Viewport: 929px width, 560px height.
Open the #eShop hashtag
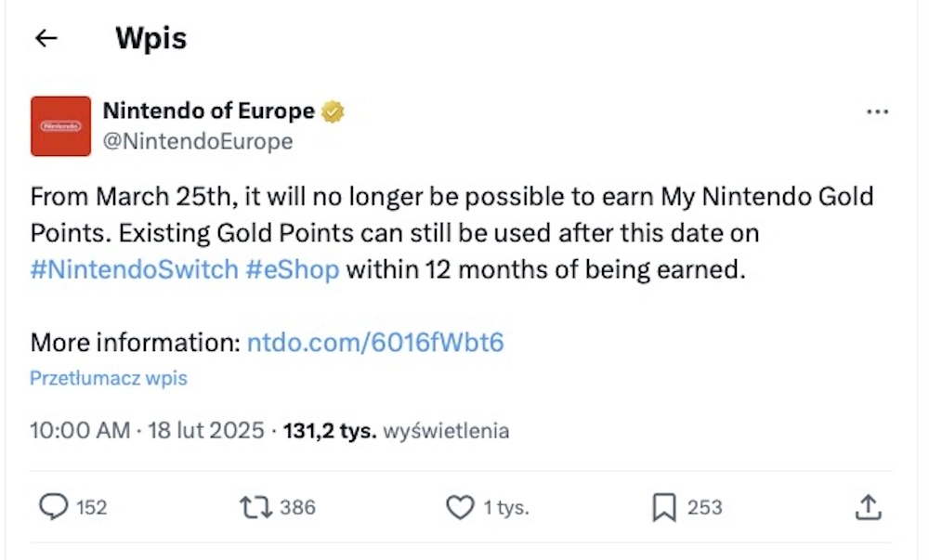pyautogui.click(x=293, y=269)
